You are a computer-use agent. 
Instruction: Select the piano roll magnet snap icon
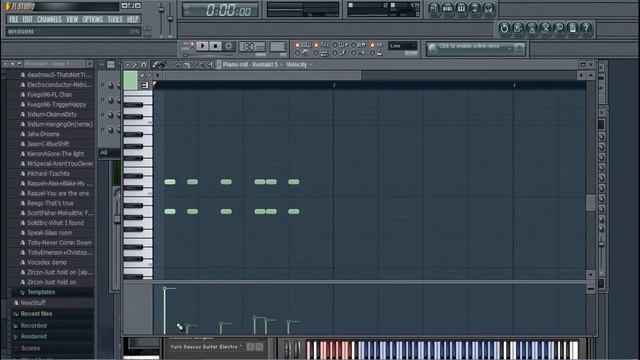(x=144, y=64)
